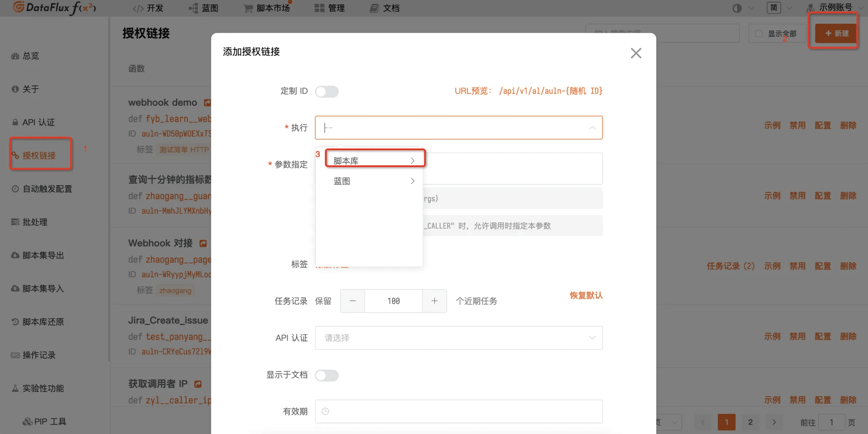
Task: Close the 添加授权链接 dialog
Action: pos(636,53)
